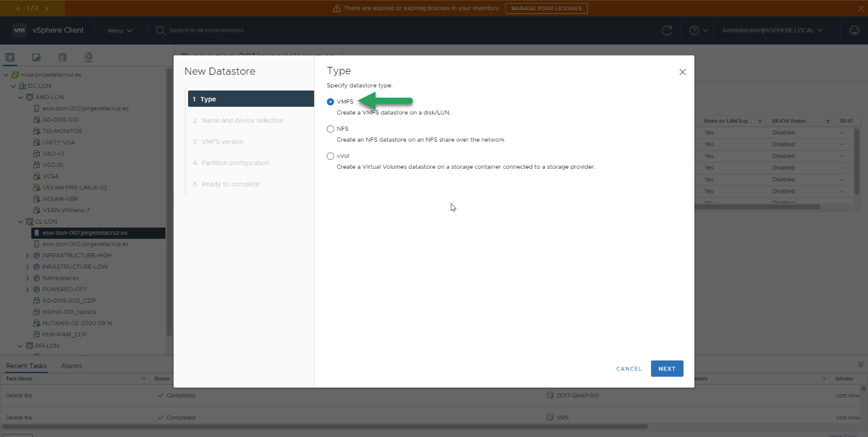Select host esxi-zlon-003.jorgedelacruz.es in tree

coord(85,108)
